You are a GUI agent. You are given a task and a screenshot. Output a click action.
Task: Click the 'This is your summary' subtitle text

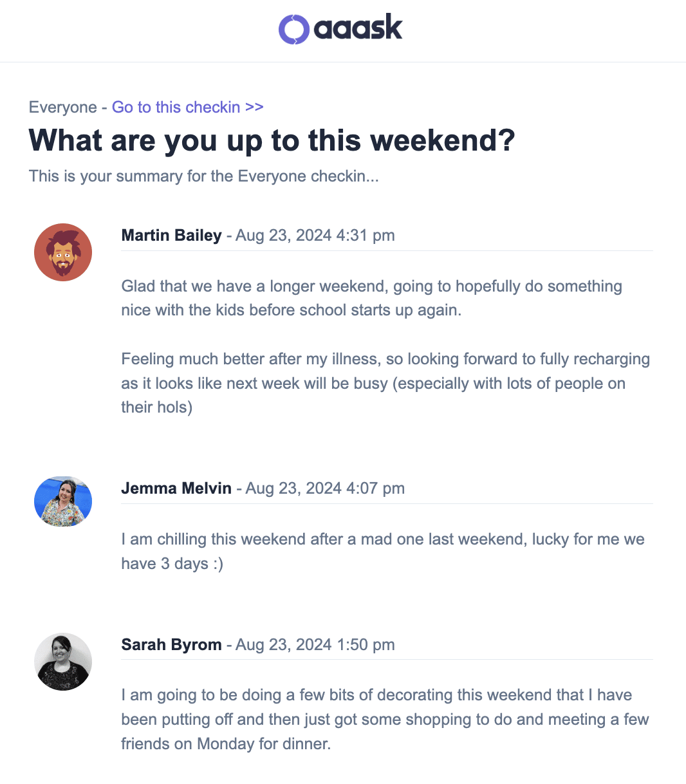click(204, 176)
